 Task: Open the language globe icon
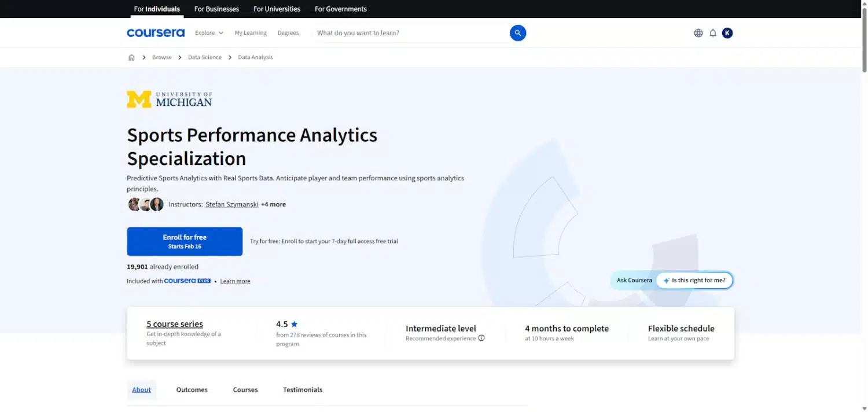click(x=698, y=33)
